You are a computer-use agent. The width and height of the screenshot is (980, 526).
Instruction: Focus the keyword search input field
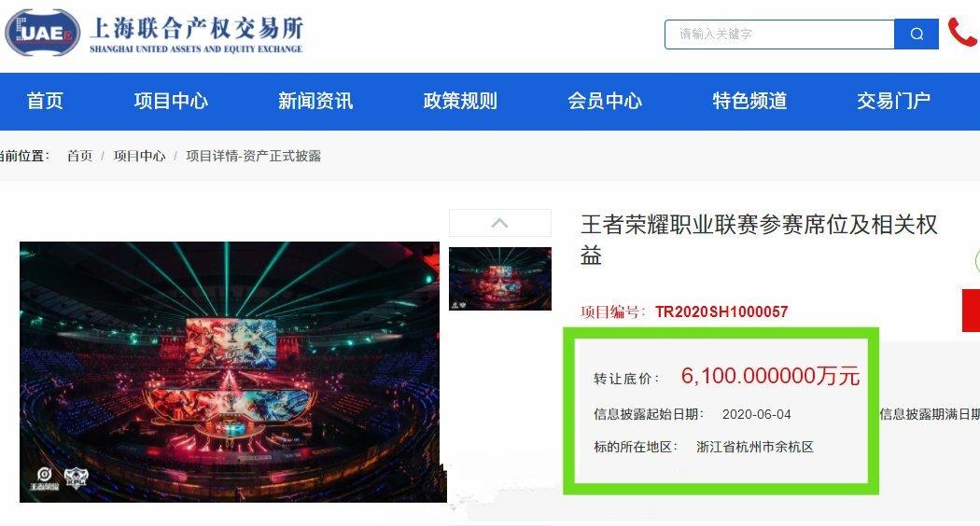[x=779, y=35]
